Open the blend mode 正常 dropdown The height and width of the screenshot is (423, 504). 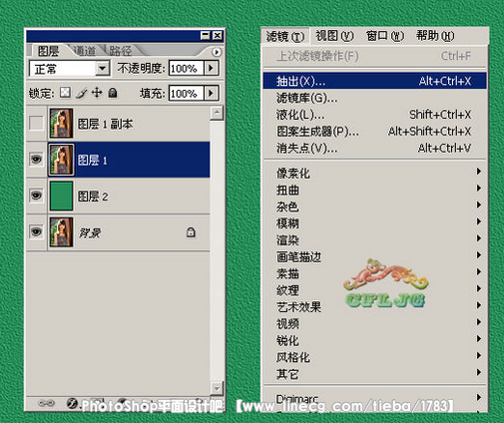click(x=103, y=69)
